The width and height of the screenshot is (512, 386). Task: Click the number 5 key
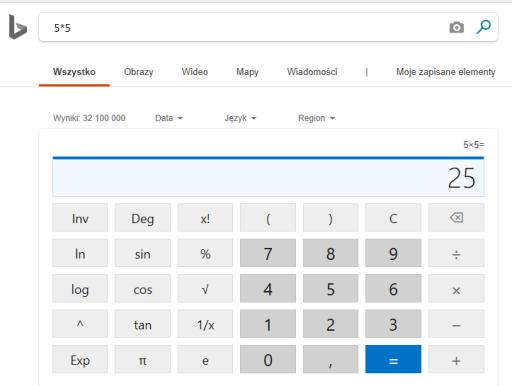(331, 288)
